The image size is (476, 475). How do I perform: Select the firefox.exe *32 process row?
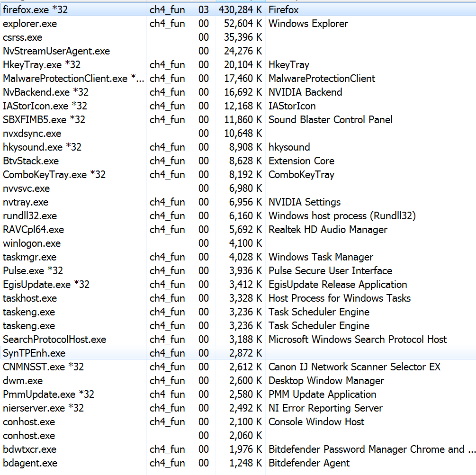(238, 10)
